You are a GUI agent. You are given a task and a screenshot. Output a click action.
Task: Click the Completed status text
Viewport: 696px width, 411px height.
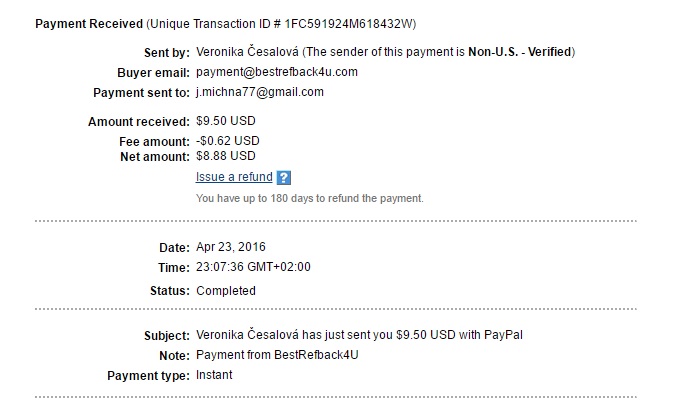[226, 291]
